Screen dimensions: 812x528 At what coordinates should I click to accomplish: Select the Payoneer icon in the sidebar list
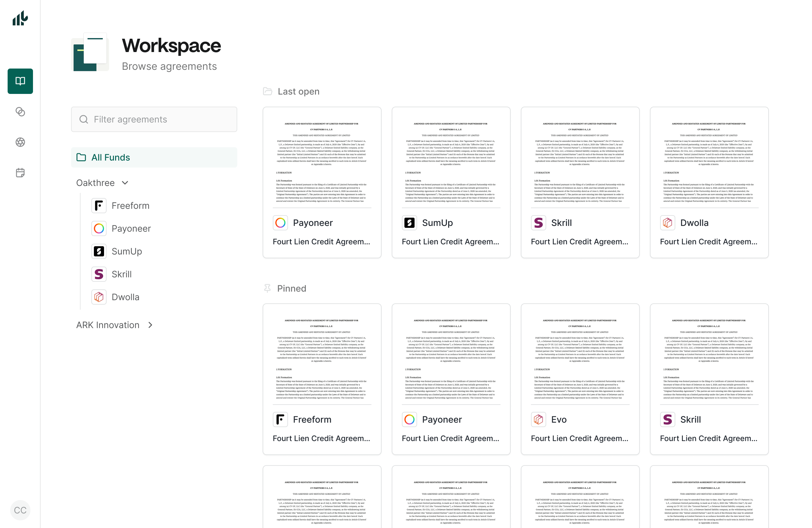coord(99,228)
